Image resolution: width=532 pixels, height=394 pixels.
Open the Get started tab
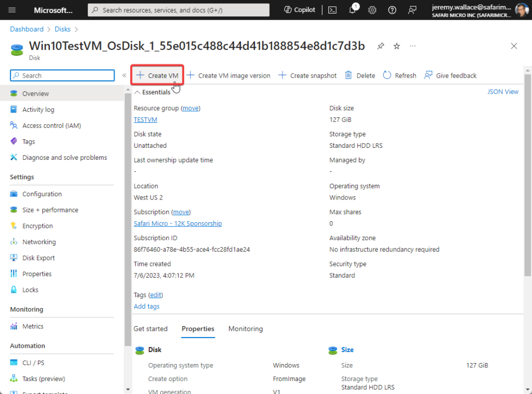tap(151, 329)
